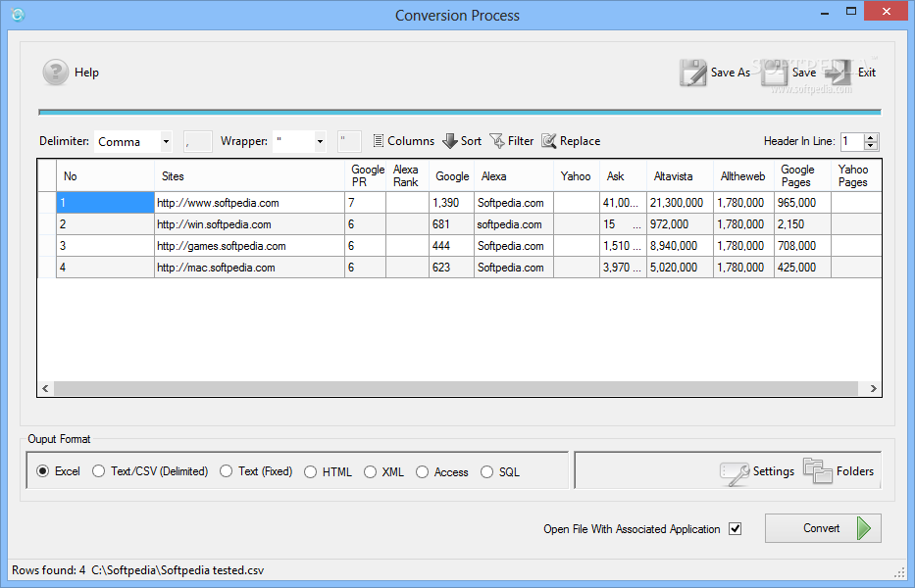Click the Save As floppy icon
This screenshot has height=588, width=915.
coord(692,73)
